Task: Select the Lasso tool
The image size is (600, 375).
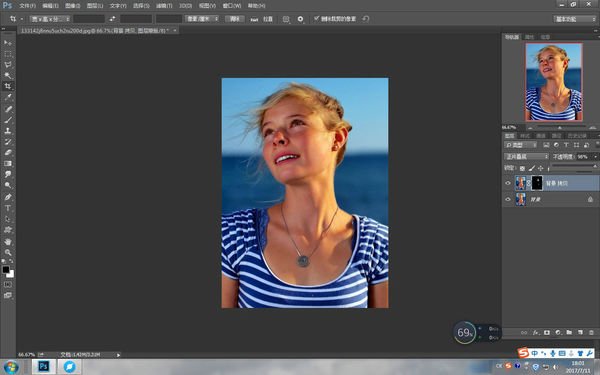Action: (8, 64)
